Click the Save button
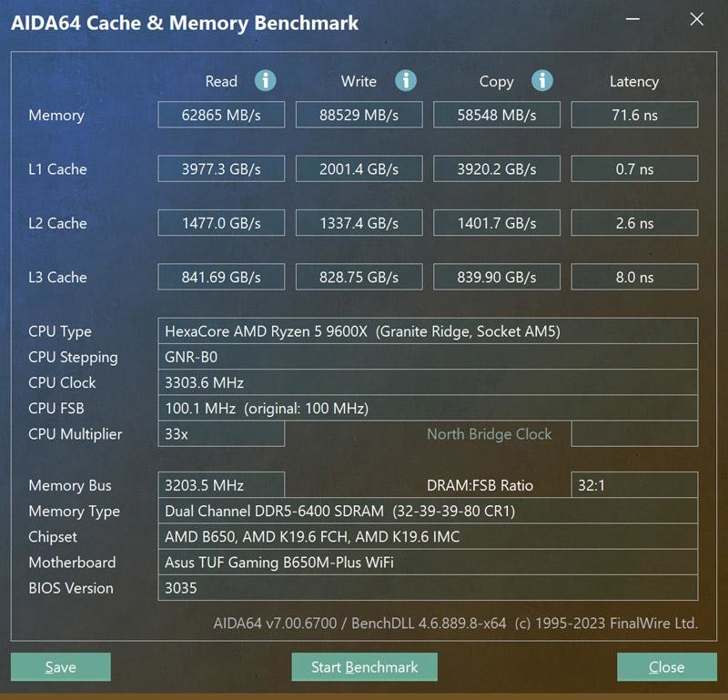 click(x=60, y=667)
